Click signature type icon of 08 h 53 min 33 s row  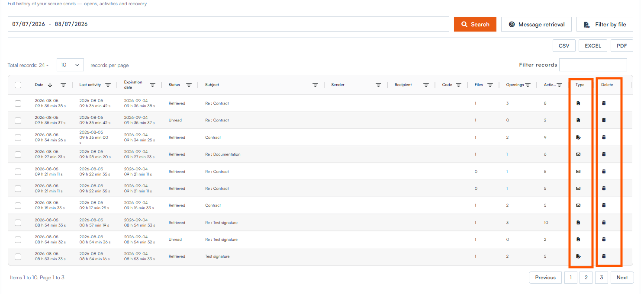tap(578, 256)
